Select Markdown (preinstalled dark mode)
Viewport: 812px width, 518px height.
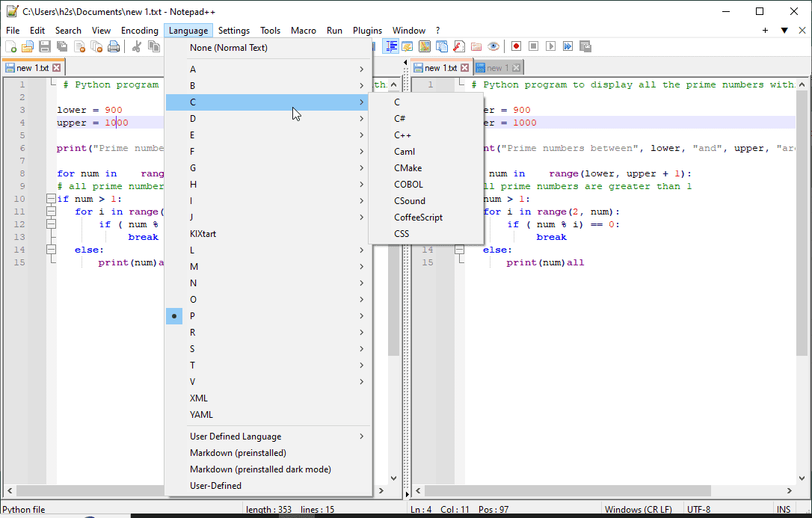point(268,469)
